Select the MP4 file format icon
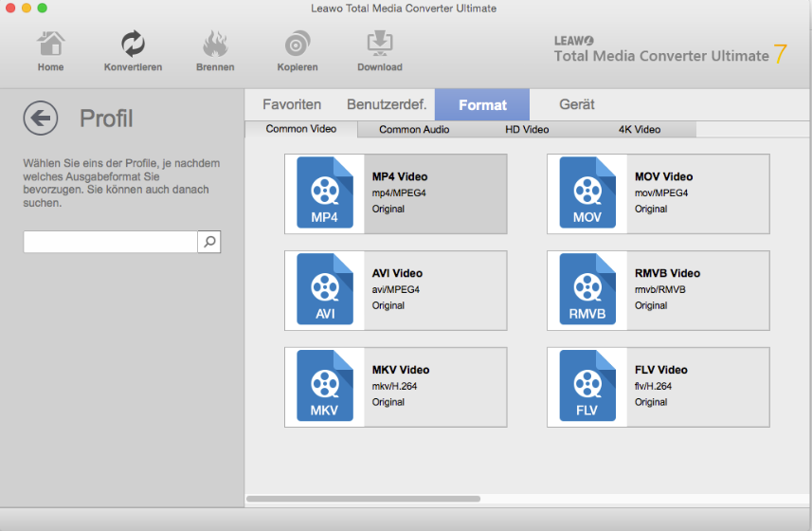This screenshot has width=812, height=531. click(324, 193)
